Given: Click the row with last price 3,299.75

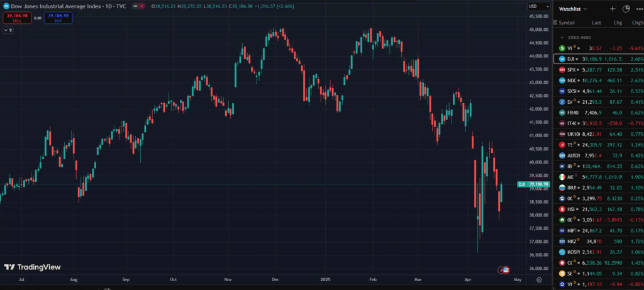Looking at the screenshot, I should [599, 198].
